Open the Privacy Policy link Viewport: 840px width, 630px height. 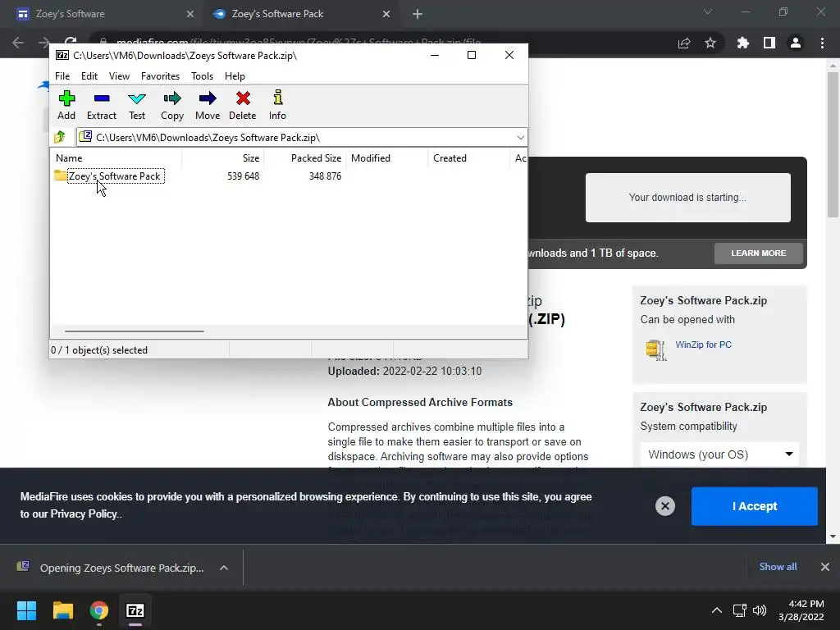pos(84,514)
